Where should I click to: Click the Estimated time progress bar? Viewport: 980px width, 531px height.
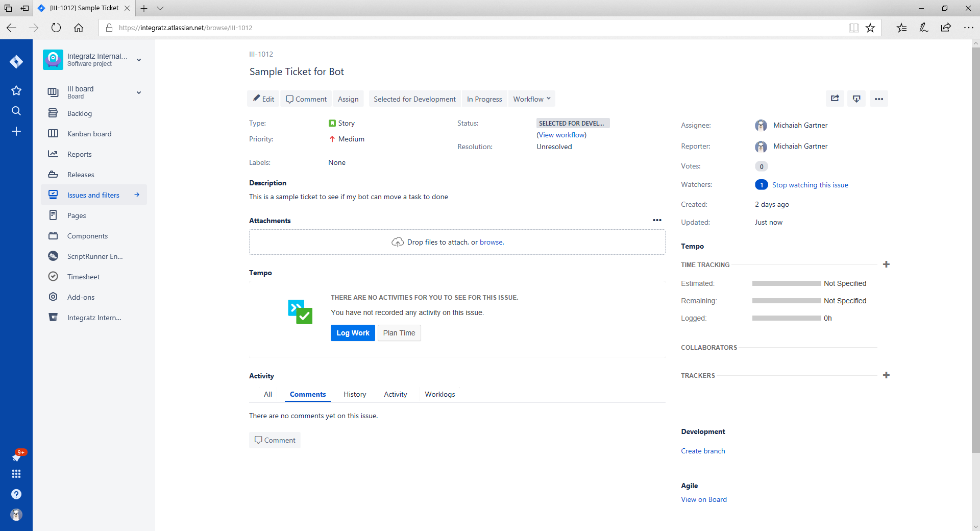pos(786,283)
